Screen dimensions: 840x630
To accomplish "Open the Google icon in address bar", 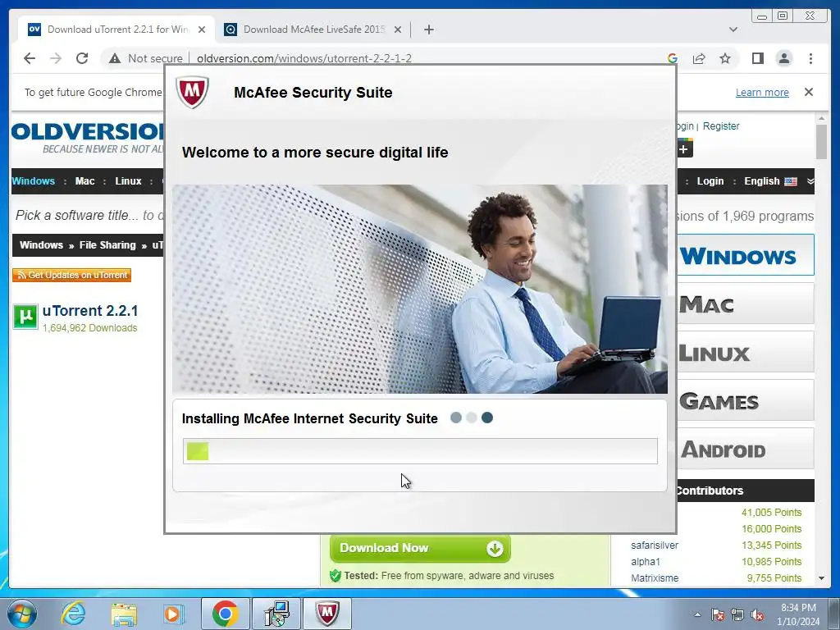I will pyautogui.click(x=673, y=58).
